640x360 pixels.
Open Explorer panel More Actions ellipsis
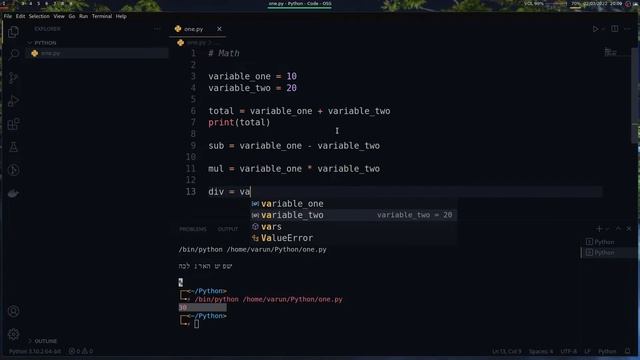[x=157, y=29]
